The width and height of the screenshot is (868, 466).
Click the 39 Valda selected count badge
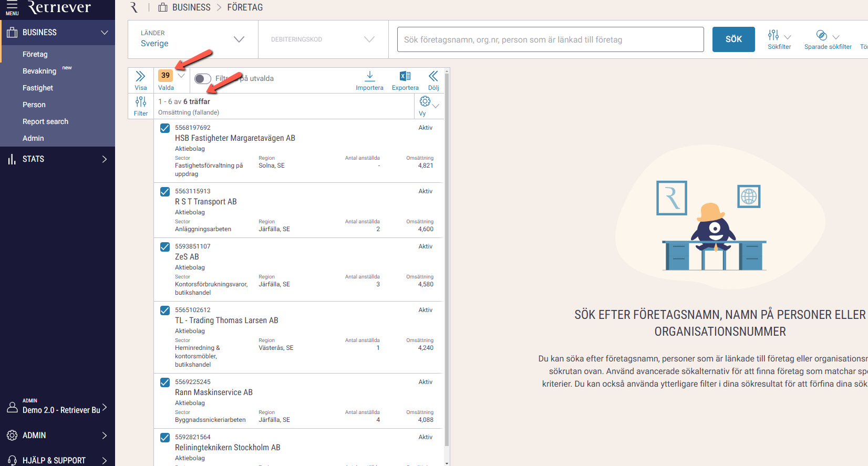tap(166, 75)
